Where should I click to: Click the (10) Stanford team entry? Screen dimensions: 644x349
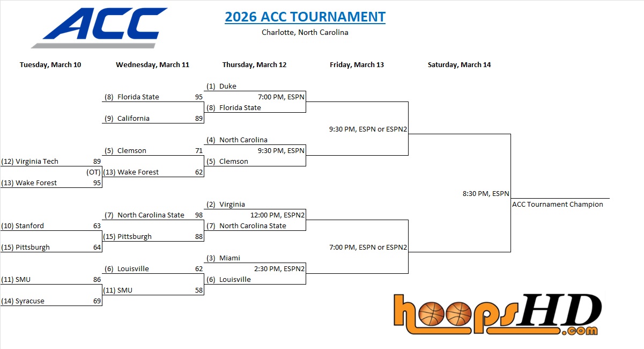tap(23, 226)
